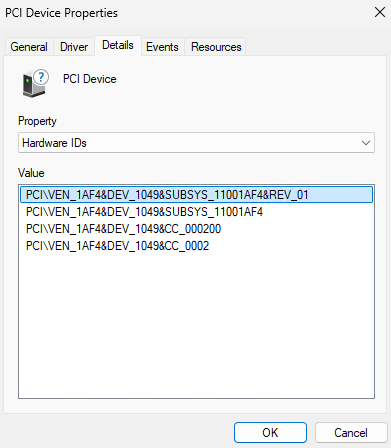The image size is (391, 448).
Task: Click the Value label above the list
Action: coord(31,173)
